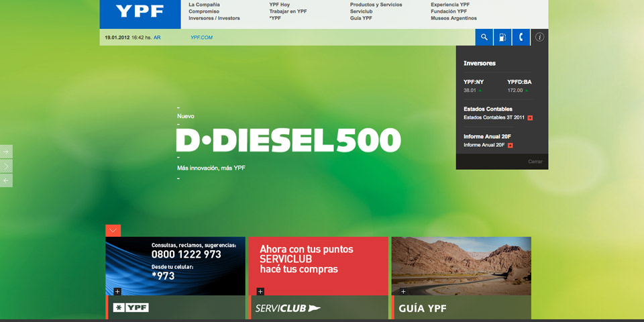Viewport: 644px width, 322px height.
Task: Click the fuel pump station icon
Action: pyautogui.click(x=502, y=38)
